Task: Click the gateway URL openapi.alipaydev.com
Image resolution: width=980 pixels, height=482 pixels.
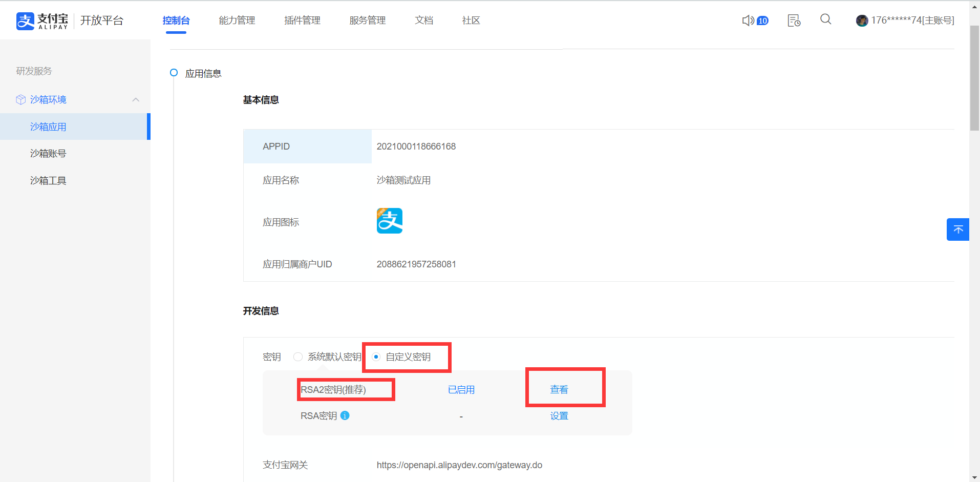Action: 459,465
